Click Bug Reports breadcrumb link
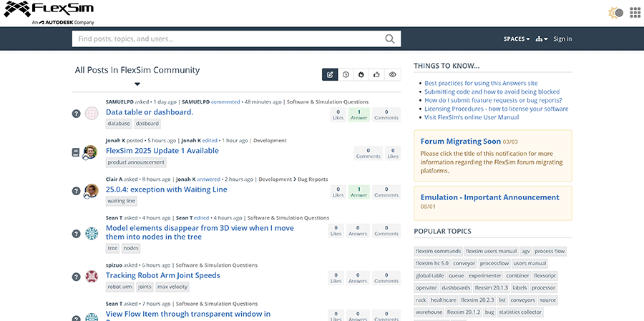The image size is (644, 321). 313,179
